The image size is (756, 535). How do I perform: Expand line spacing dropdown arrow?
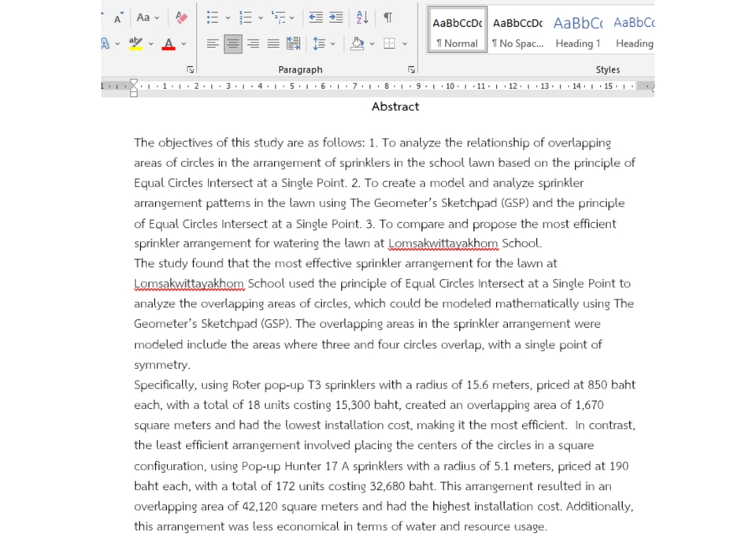point(332,44)
